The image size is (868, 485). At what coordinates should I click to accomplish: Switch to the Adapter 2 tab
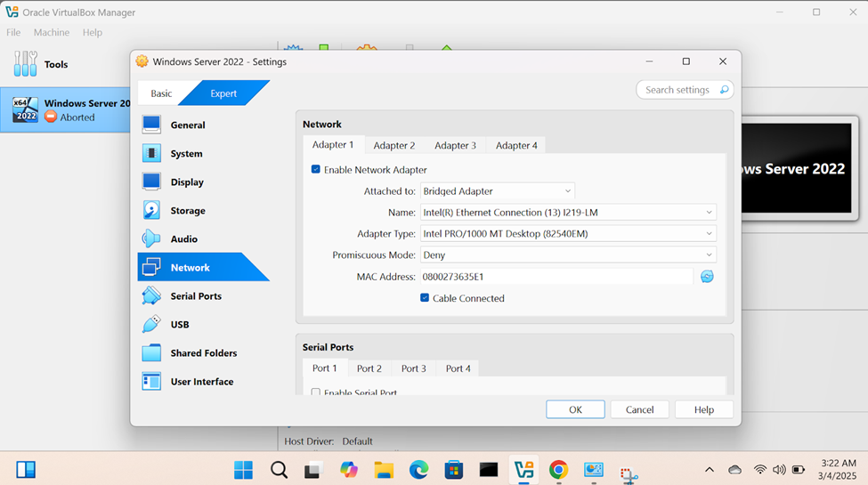tap(394, 145)
